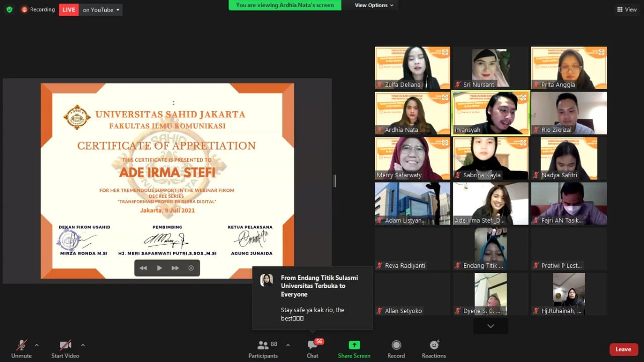The height and width of the screenshot is (362, 644).
Task: Open the Chat panel
Action: 312,349
